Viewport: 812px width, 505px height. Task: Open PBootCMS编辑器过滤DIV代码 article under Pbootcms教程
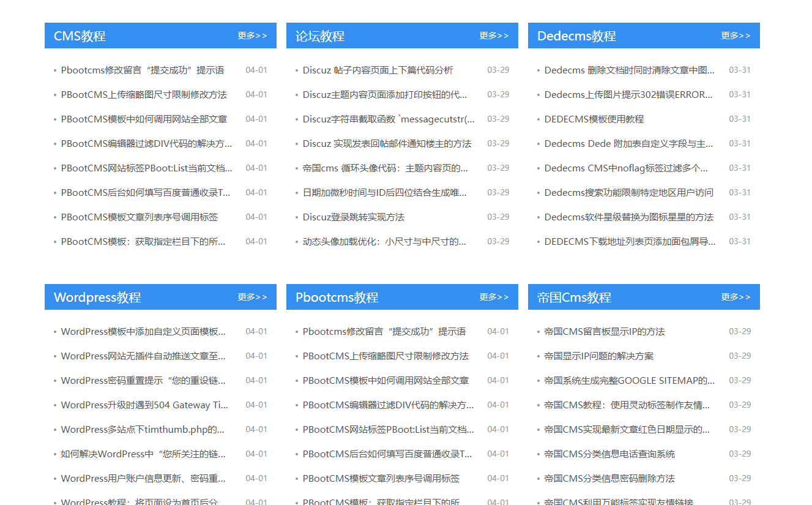point(389,405)
